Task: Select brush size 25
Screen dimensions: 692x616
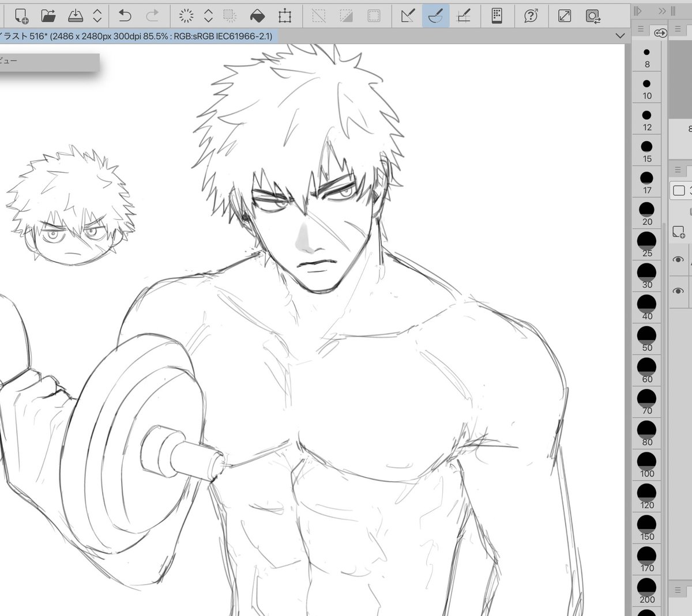Action: click(647, 245)
